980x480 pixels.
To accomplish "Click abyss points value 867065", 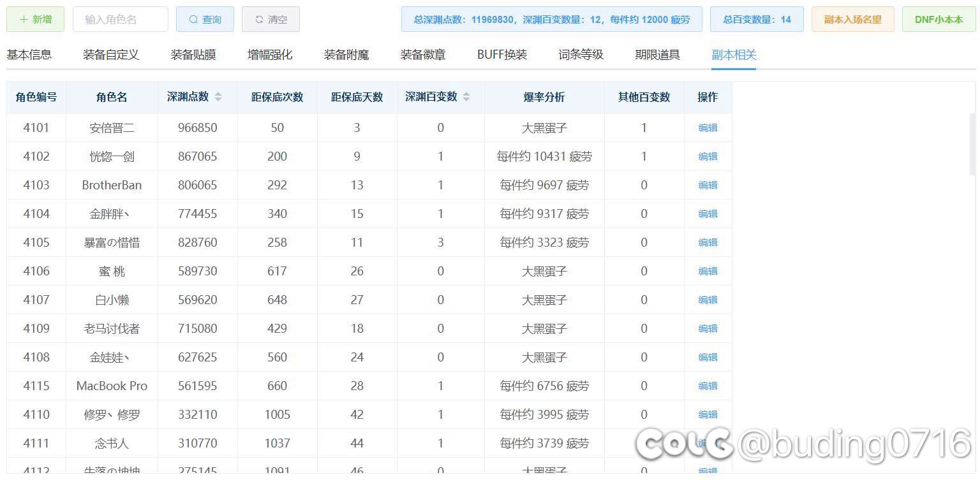I will (x=198, y=156).
